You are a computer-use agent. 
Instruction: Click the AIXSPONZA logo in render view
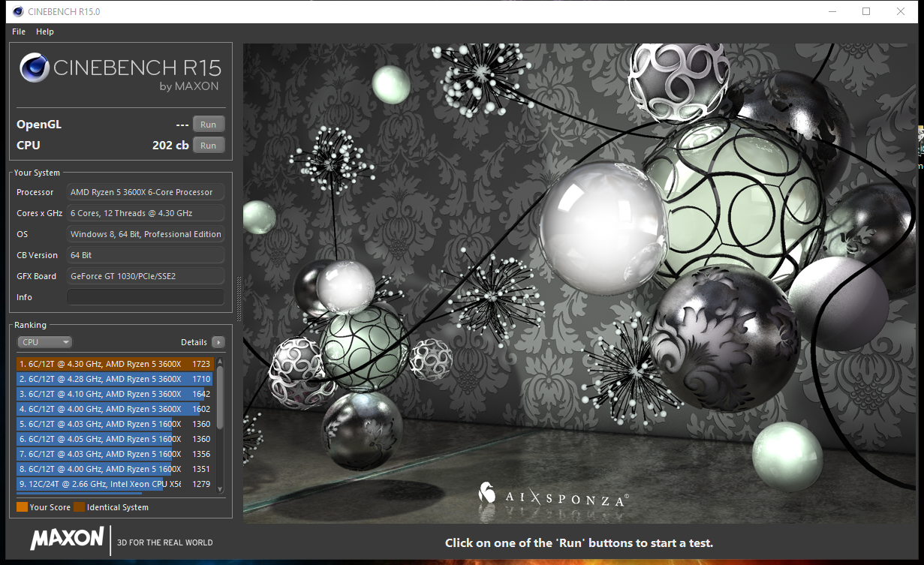[x=553, y=494]
